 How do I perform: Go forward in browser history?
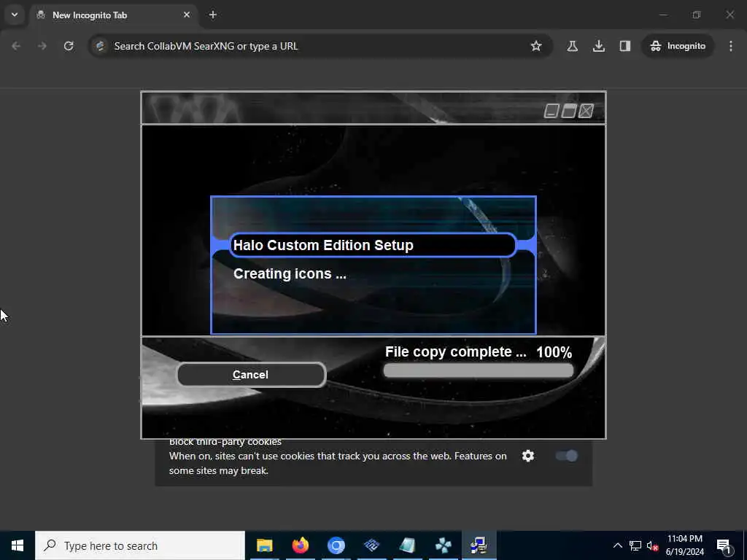(42, 46)
